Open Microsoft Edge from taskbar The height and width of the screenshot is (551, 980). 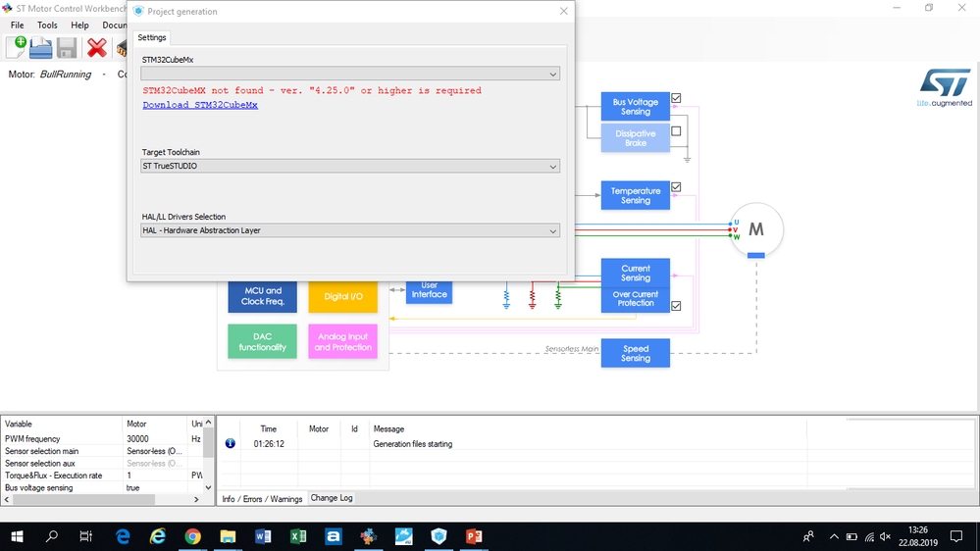coord(123,536)
